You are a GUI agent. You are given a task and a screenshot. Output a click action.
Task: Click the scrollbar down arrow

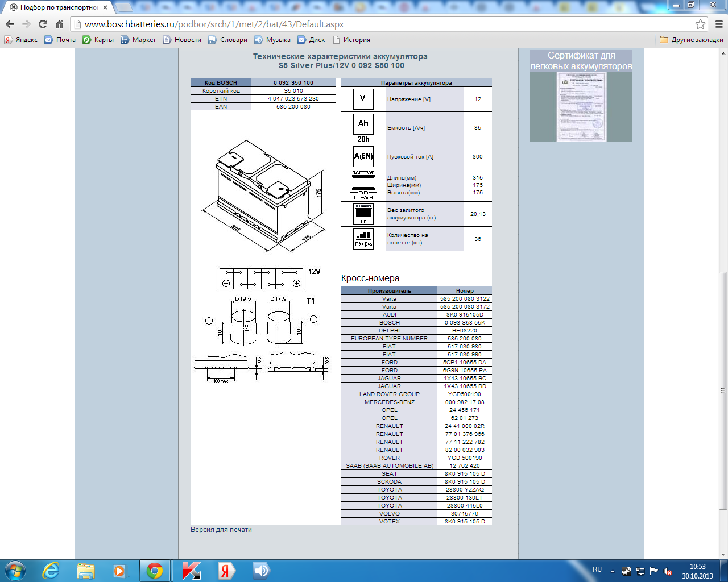click(x=723, y=554)
